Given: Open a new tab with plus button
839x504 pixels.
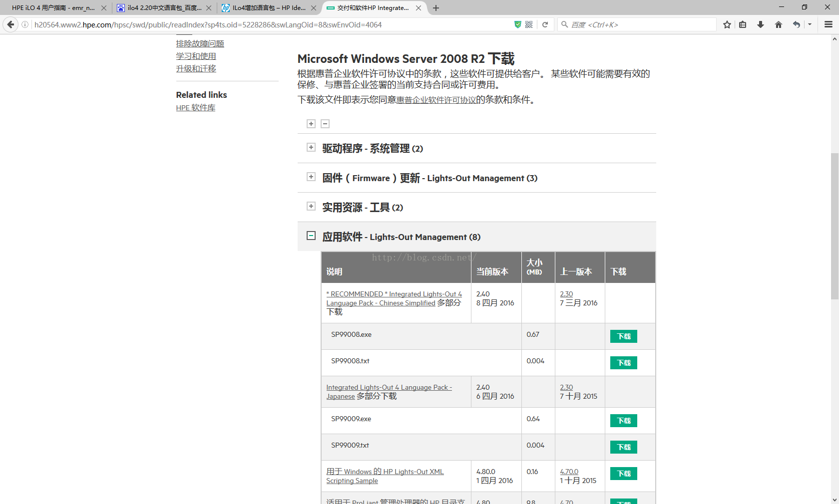Looking at the screenshot, I should coord(436,8).
